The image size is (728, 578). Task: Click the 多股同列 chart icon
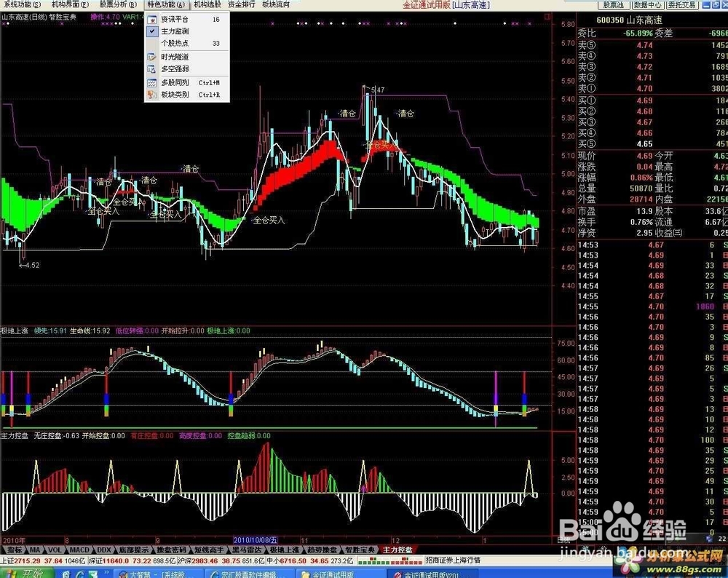[152, 83]
